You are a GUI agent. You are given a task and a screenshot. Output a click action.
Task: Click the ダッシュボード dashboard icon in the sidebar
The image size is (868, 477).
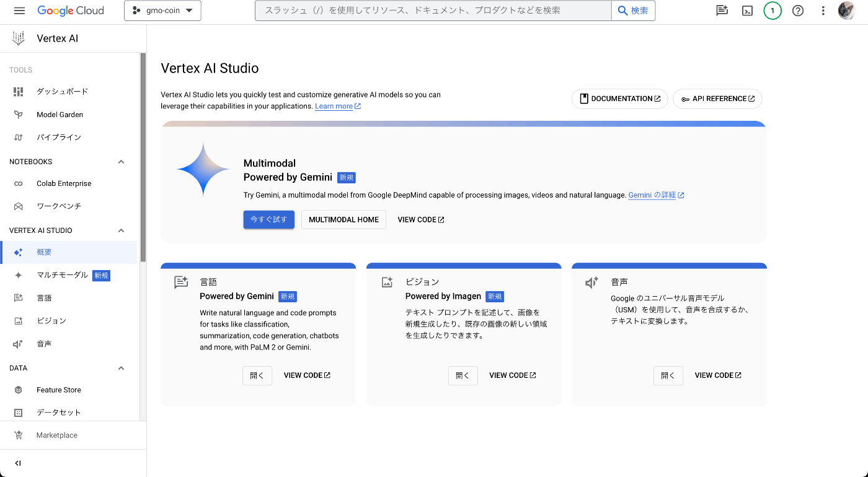(18, 92)
